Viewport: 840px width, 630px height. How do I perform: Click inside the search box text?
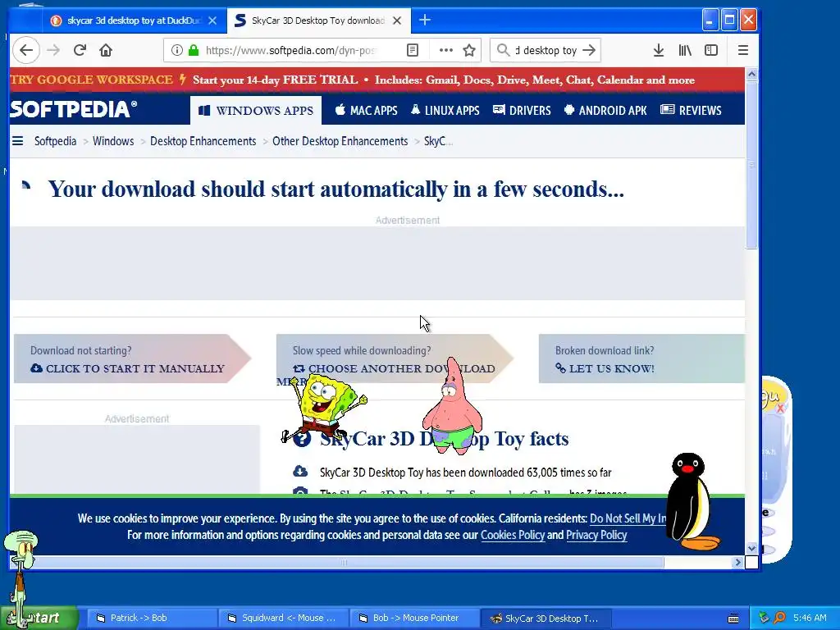[x=546, y=50]
